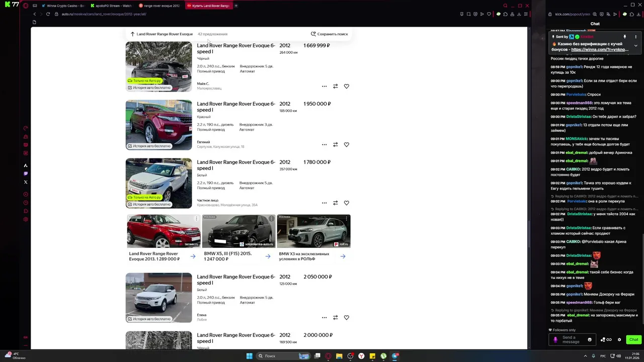Open ad options on Evoque 2013 ad

(197, 219)
